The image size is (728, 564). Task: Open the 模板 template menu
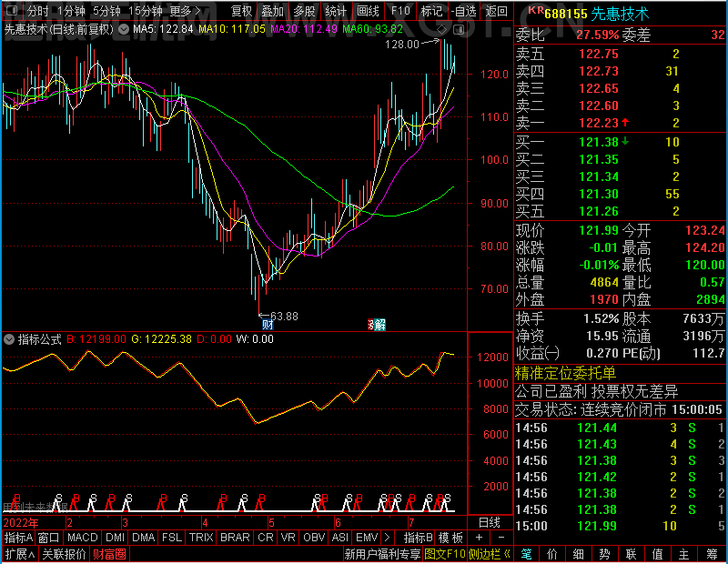(450, 538)
